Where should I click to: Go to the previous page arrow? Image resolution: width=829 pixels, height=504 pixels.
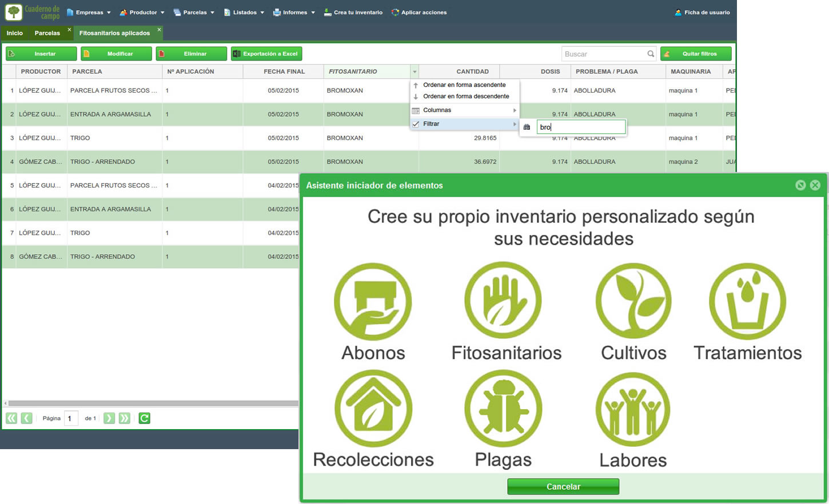26,418
